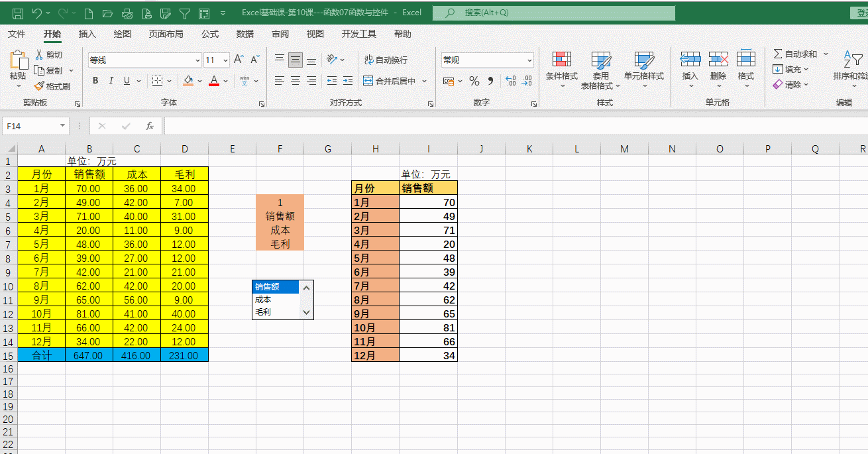Open Cell Styles (单元格样式)
868x454 pixels.
(x=644, y=70)
